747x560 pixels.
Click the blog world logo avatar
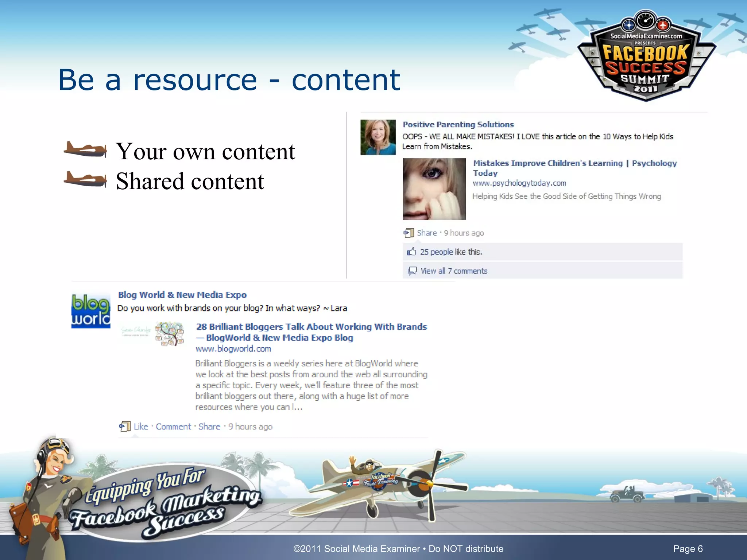91,311
